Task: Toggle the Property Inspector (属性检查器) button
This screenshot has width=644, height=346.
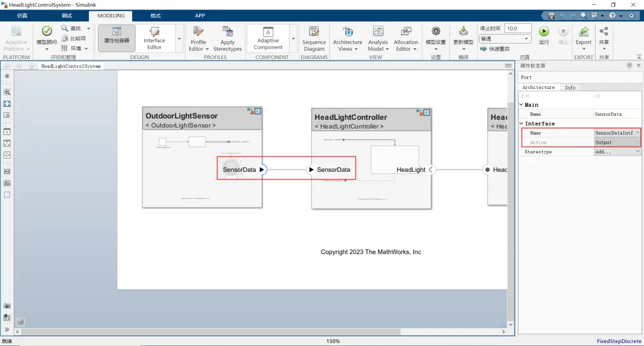Action: click(117, 38)
